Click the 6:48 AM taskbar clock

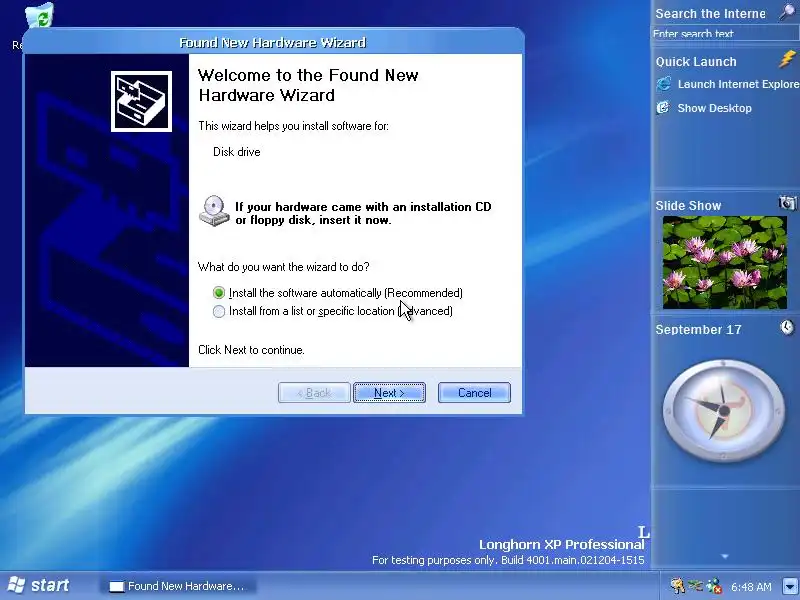(751, 587)
